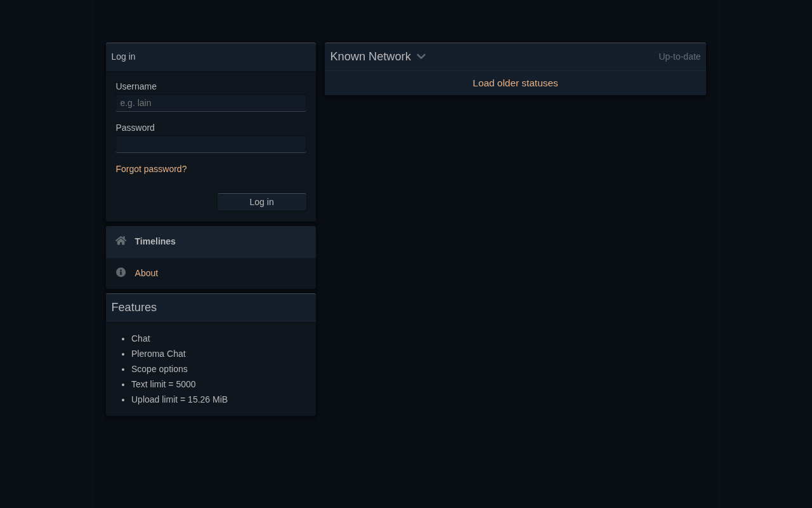Click the Password field label
Image resolution: width=812 pixels, height=508 pixels.
[135, 128]
